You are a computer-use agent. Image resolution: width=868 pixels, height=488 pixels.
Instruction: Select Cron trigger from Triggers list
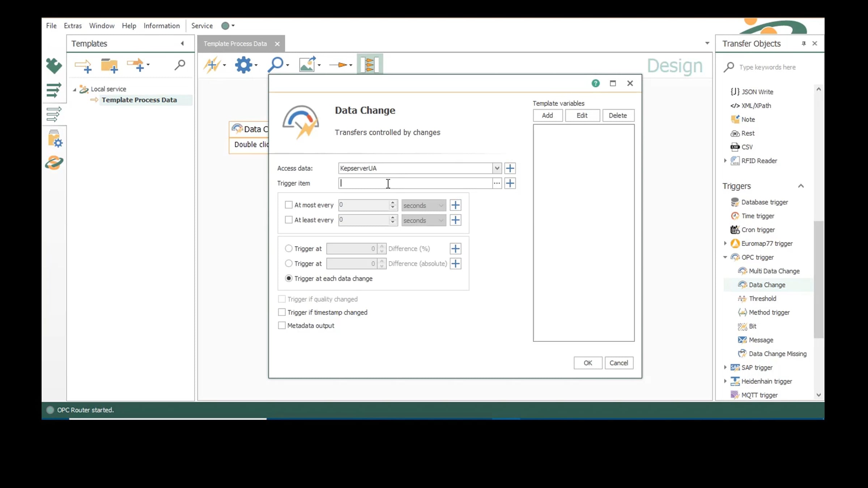[x=758, y=230]
